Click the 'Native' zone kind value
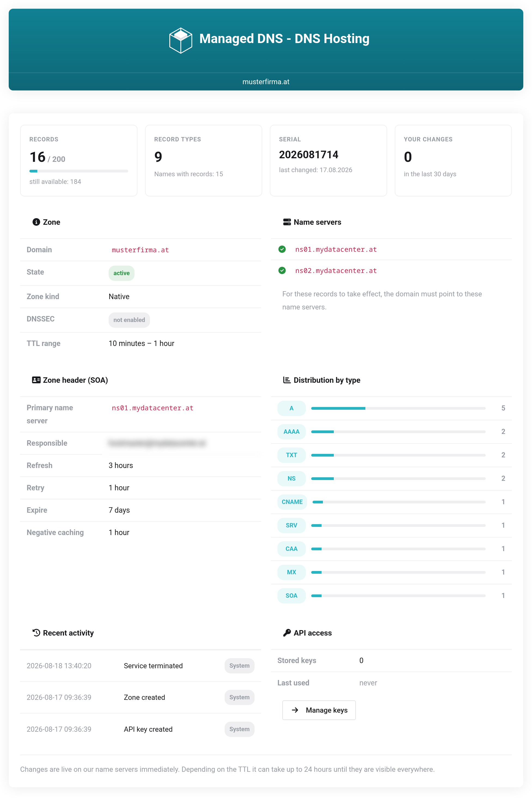532x808 pixels. pos(119,296)
